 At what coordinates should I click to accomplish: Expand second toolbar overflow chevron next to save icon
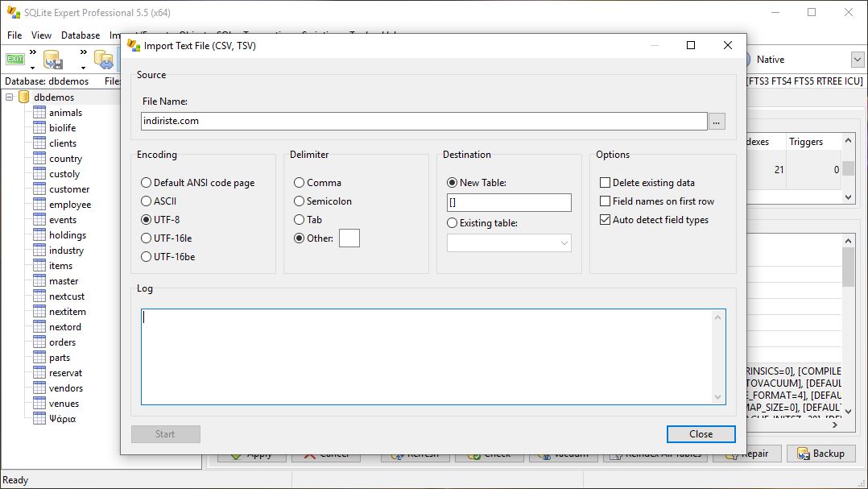point(83,52)
